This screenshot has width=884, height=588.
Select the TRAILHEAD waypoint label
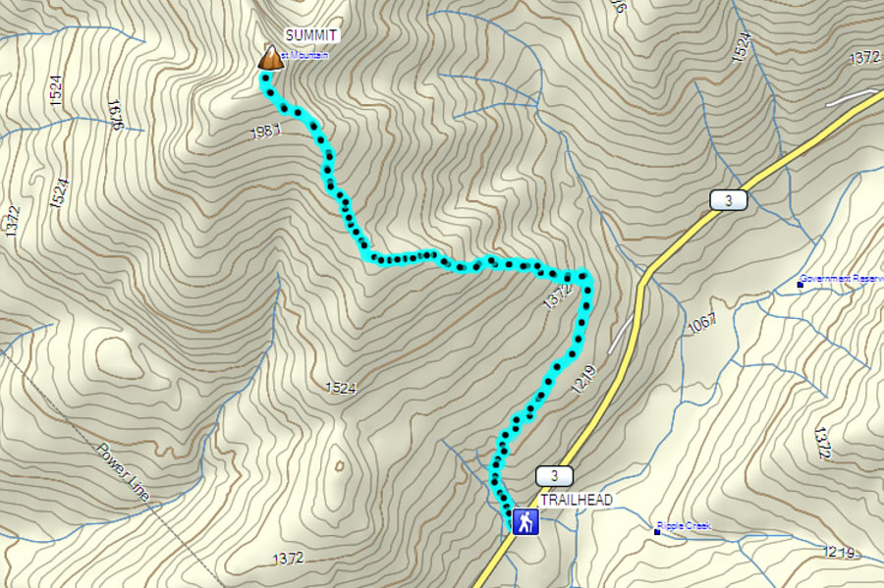point(577,500)
